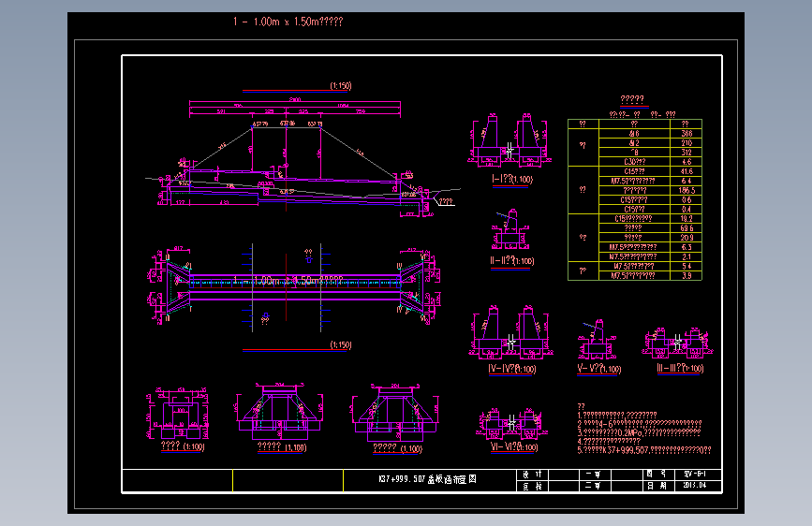This screenshot has height=526, width=812.
Task: Click the 'IV-IV' section label
Action: tap(511, 369)
